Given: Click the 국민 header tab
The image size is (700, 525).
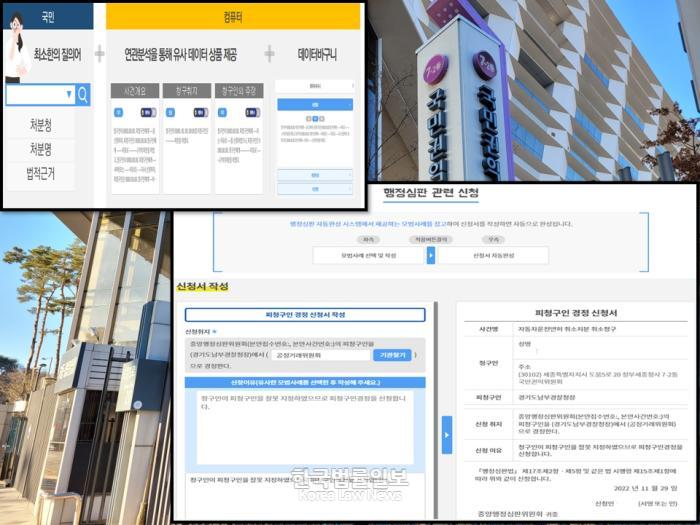Looking at the screenshot, I should [48, 17].
